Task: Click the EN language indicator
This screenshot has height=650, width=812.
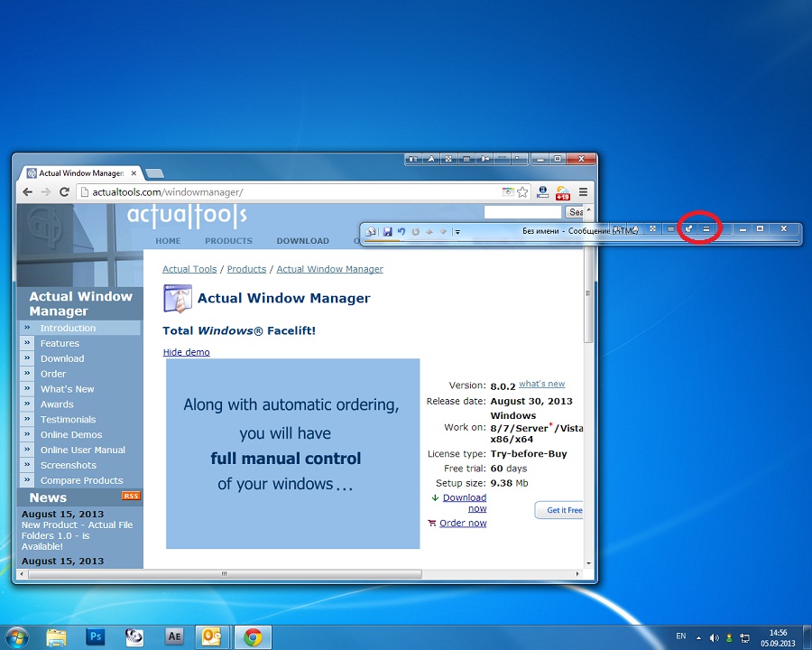Action: [x=681, y=636]
